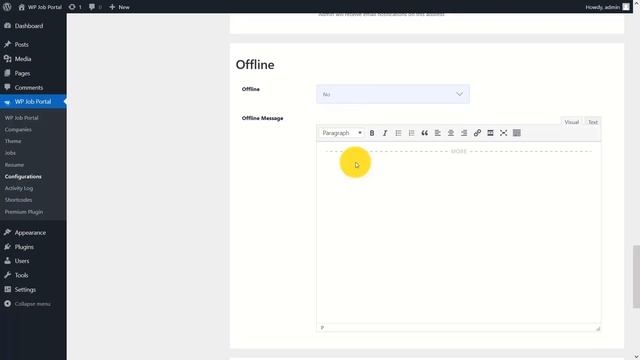Viewport: 640px width, 360px height.
Task: Open Media in the sidebar
Action: pos(33,59)
